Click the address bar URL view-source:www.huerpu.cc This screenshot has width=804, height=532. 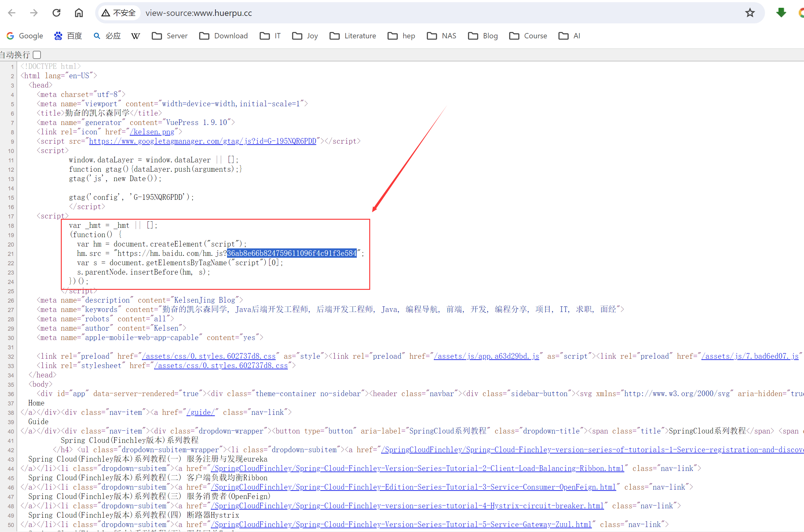point(199,13)
